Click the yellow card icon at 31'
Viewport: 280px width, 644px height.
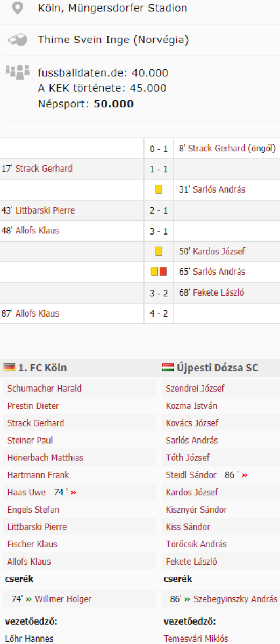(x=159, y=189)
